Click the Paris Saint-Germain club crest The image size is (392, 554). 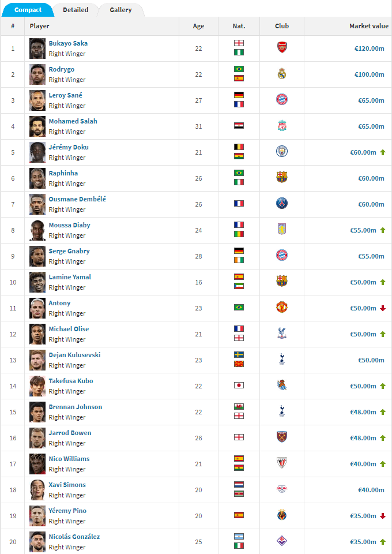point(282,204)
